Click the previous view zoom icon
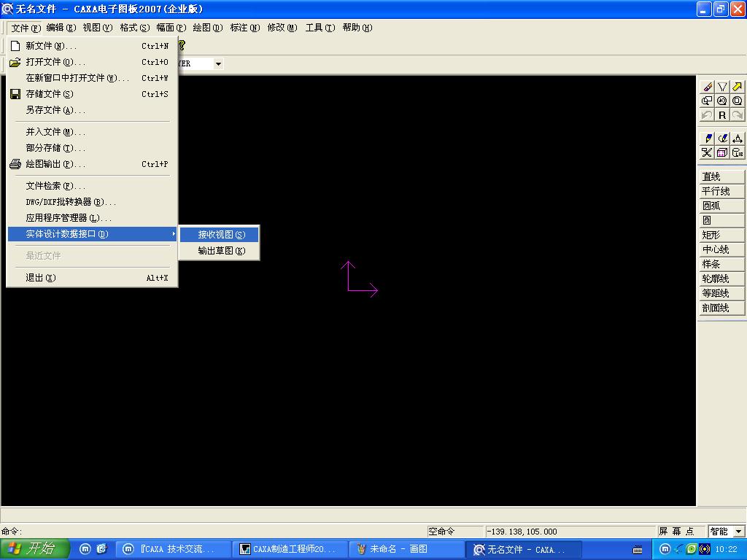The height and width of the screenshot is (560, 747). coord(722,101)
